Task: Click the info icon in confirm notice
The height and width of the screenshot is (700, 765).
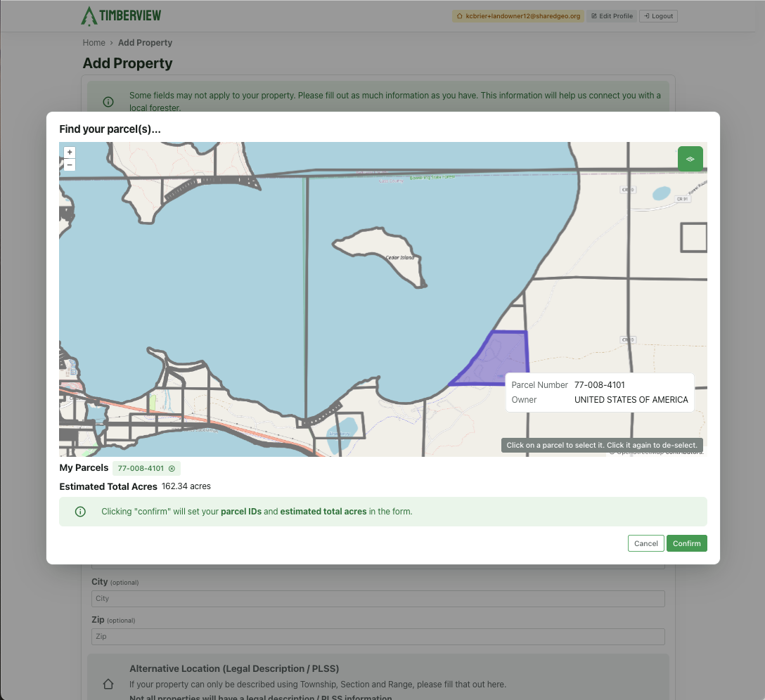Action: coord(80,511)
